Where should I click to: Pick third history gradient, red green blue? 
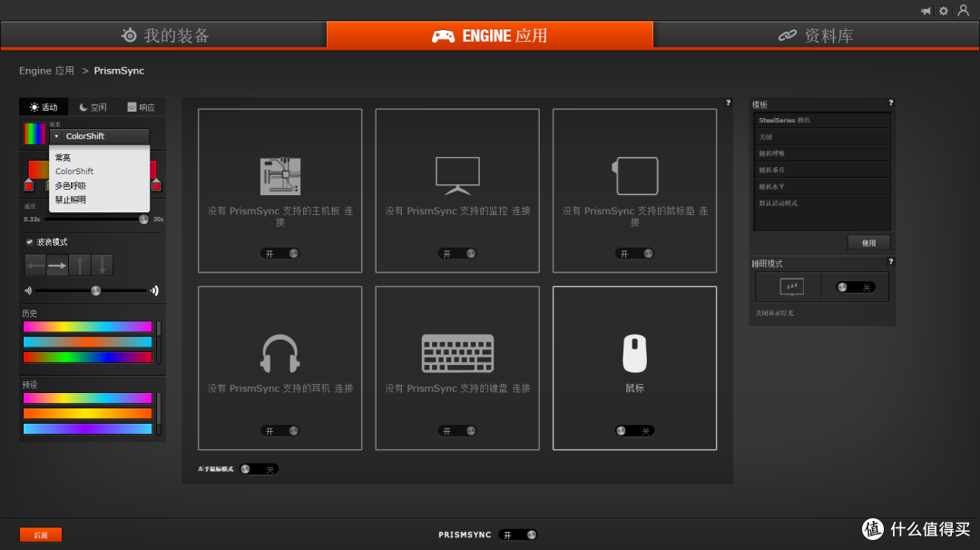87,358
